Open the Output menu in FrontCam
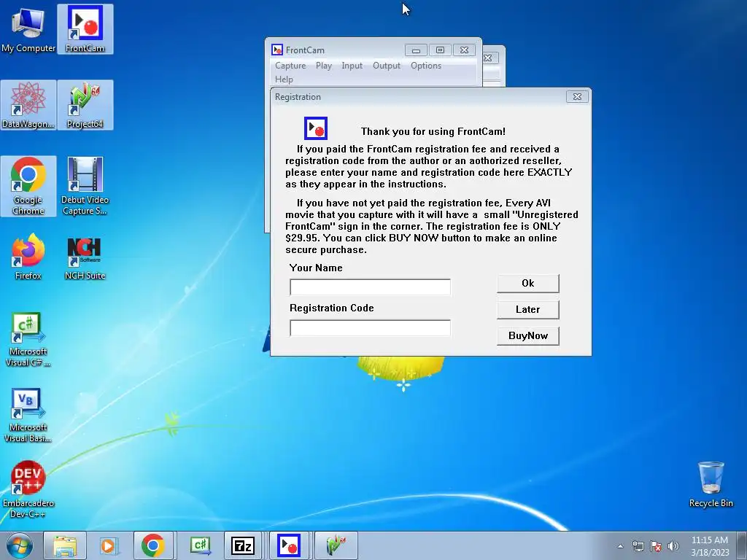 click(387, 66)
